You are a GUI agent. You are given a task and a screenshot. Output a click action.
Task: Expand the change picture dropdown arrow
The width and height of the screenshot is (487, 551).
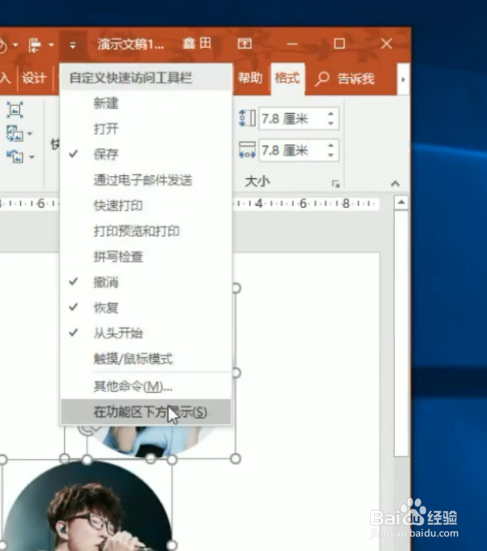point(30,134)
